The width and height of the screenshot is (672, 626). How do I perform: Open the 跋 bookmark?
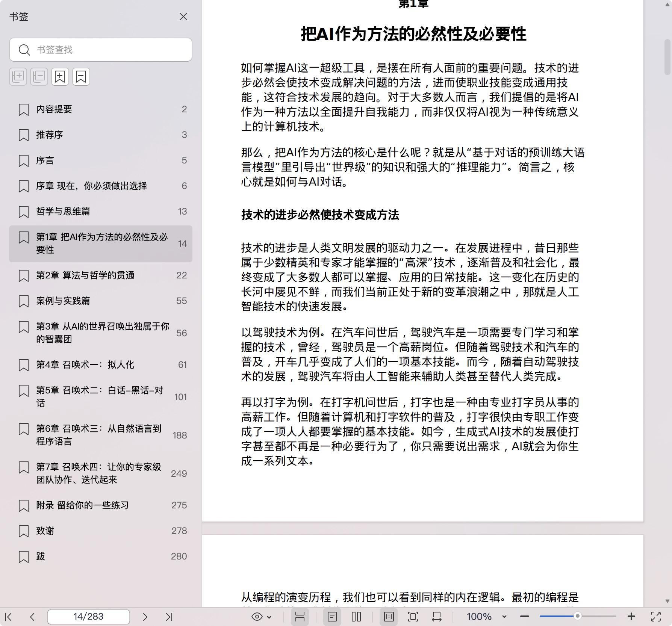(101, 556)
